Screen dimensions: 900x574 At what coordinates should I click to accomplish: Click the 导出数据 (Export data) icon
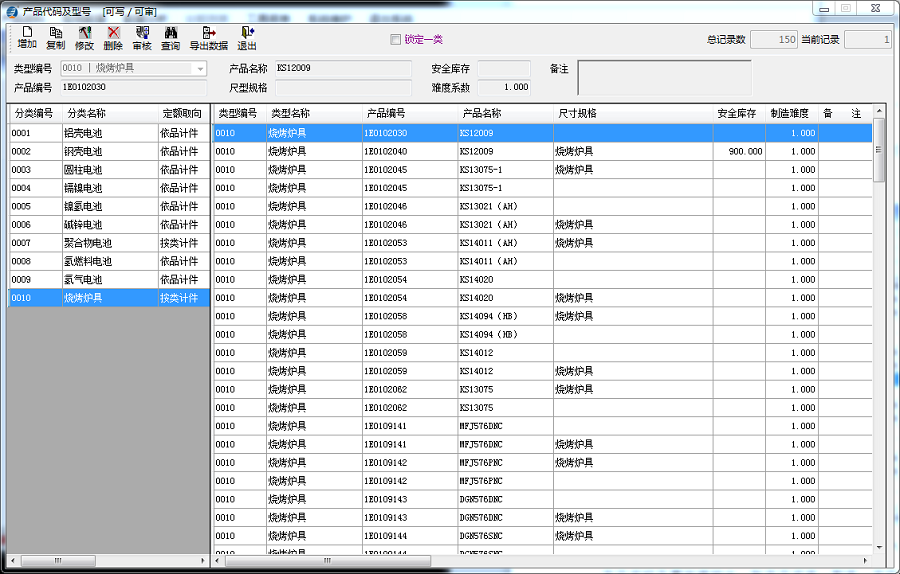[209, 38]
